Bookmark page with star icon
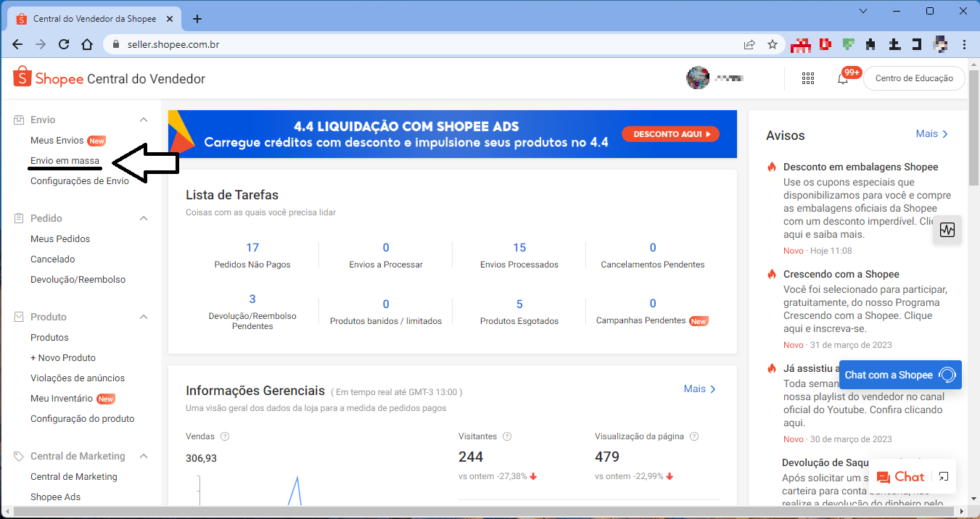 773,44
